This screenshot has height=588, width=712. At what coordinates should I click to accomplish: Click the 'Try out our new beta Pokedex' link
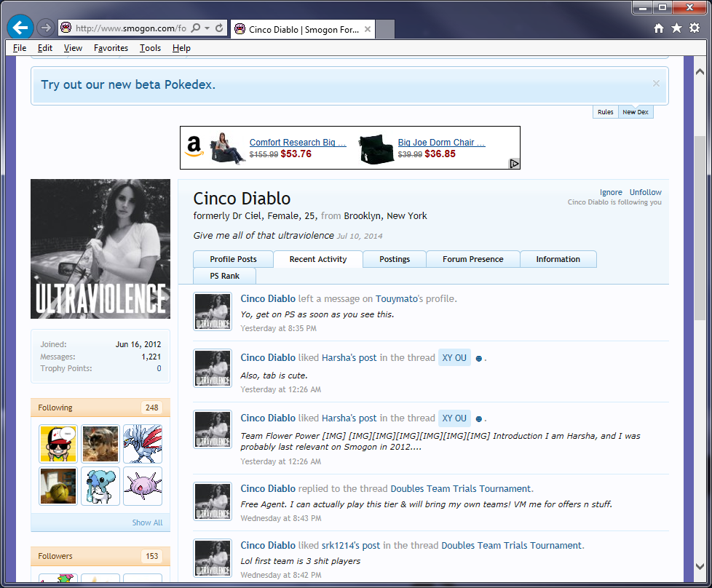point(128,84)
